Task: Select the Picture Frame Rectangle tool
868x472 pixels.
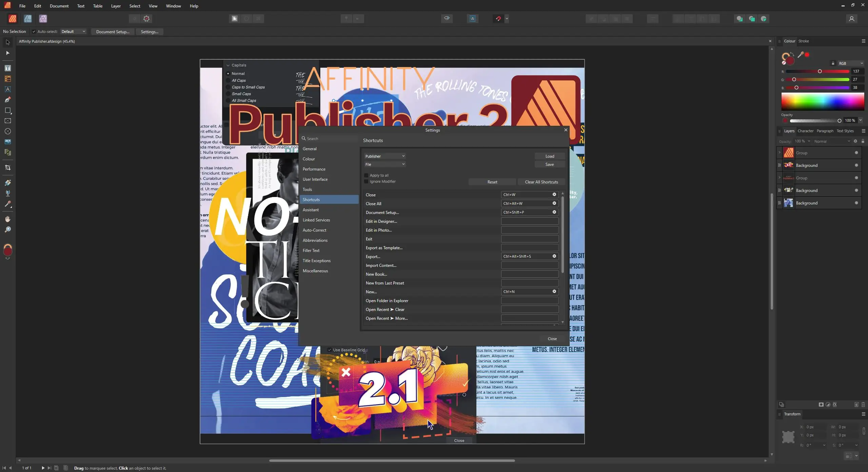Action: [x=7, y=121]
